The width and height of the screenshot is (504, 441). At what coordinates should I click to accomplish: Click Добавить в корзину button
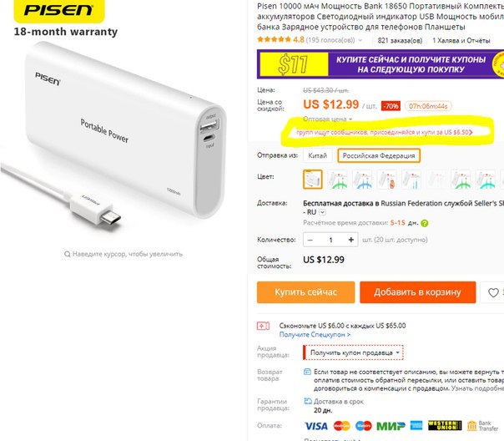point(417,292)
